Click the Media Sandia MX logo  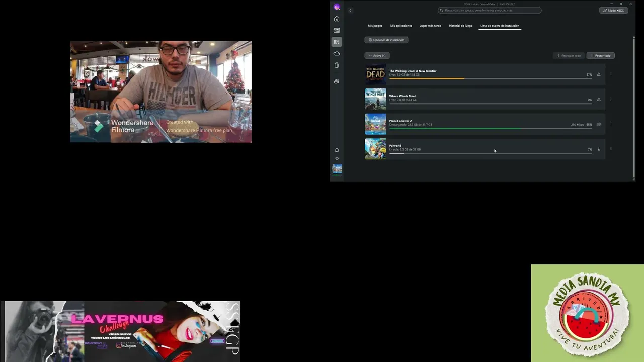(587, 313)
